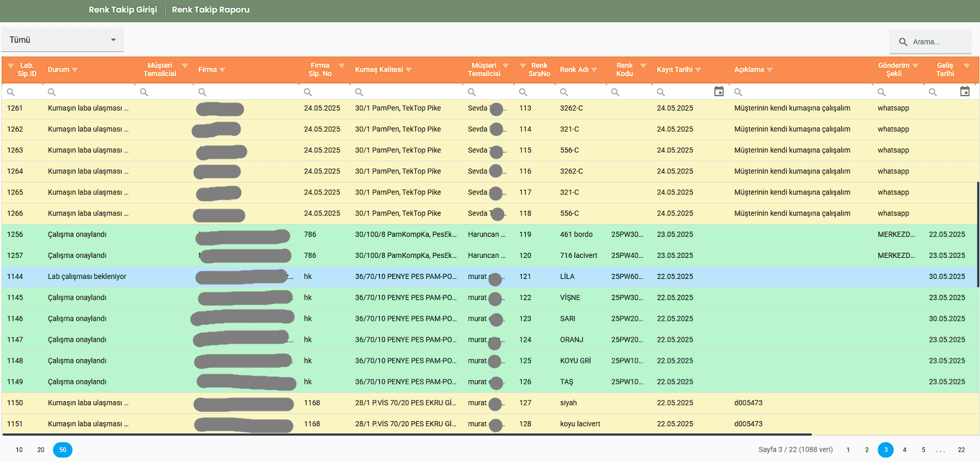Click the filter icon next to Firma header
This screenshot has width=980, height=462.
(x=222, y=70)
